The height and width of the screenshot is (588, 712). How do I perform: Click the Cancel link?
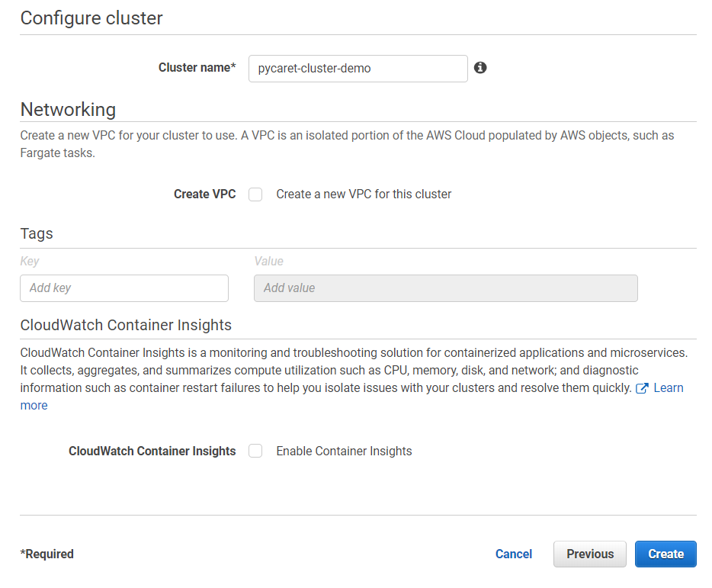tap(514, 554)
